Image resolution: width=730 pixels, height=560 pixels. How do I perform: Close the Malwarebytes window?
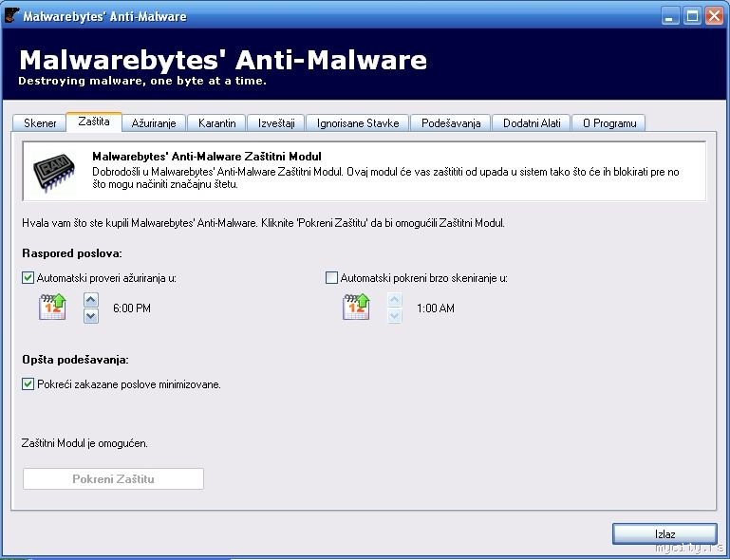714,16
